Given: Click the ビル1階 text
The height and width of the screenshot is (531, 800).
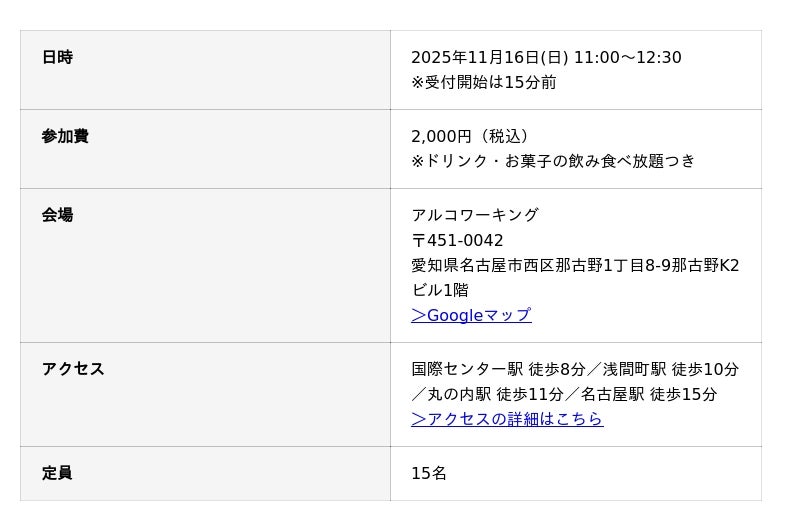Looking at the screenshot, I should 440,291.
